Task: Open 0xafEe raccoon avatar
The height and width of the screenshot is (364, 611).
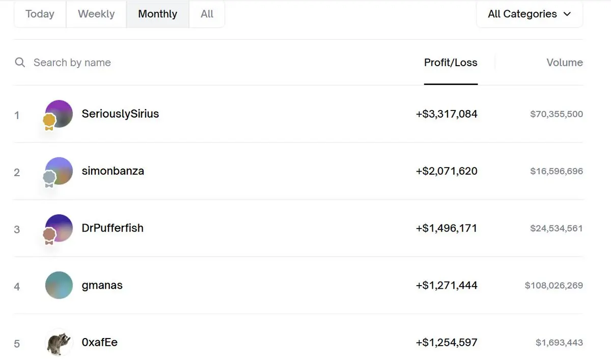Action: (x=59, y=342)
